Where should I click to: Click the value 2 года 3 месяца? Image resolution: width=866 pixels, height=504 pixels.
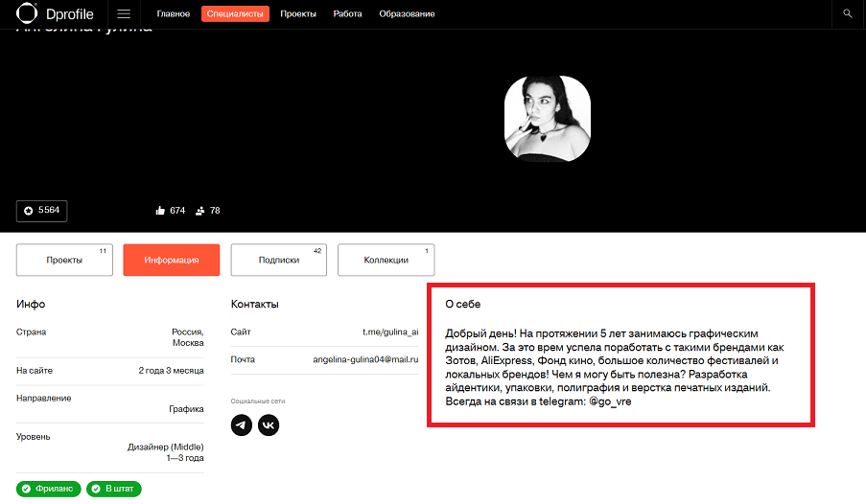[172, 371]
